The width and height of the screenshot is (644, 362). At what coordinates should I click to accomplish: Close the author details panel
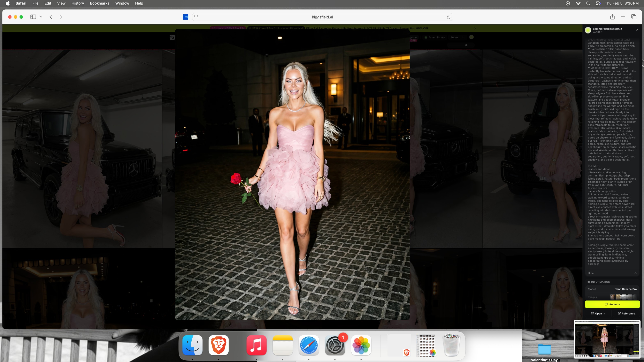[637, 30]
